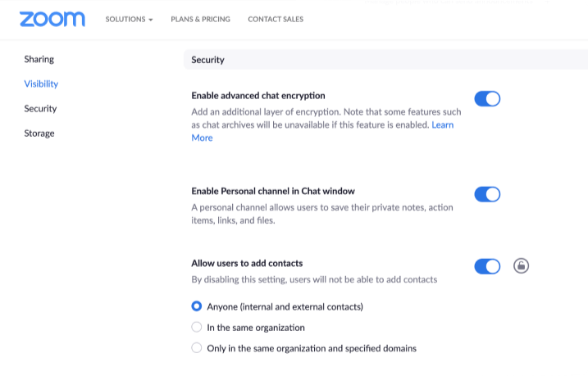Image resolution: width=588 pixels, height=376 pixels.
Task: Switch to Visibility section in sidebar
Action: click(41, 84)
